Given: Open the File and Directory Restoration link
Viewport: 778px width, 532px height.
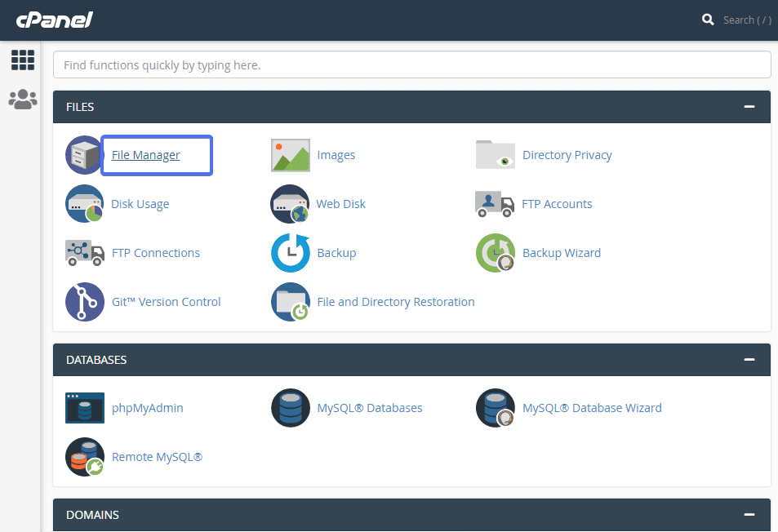Looking at the screenshot, I should tap(396, 302).
